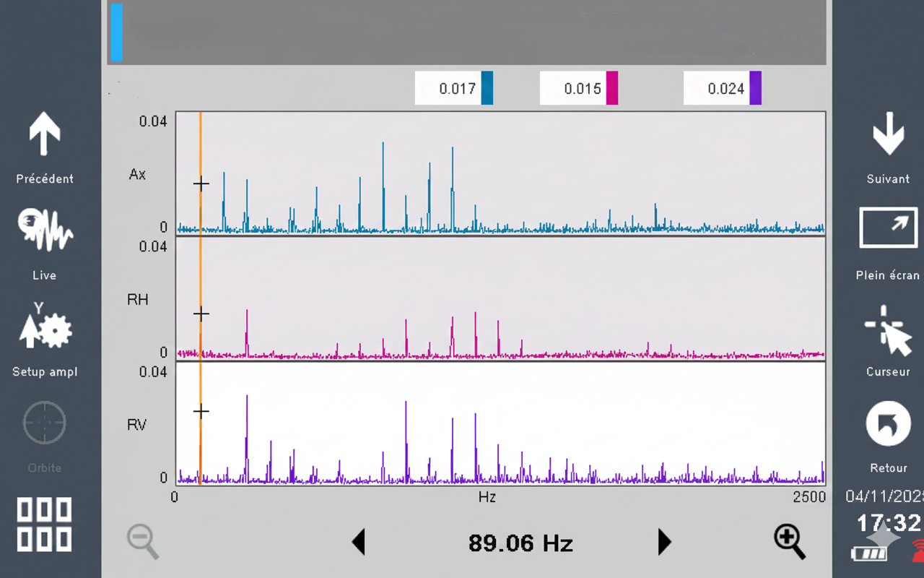
Task: Move cursor frequency left with arrow
Action: (x=359, y=542)
